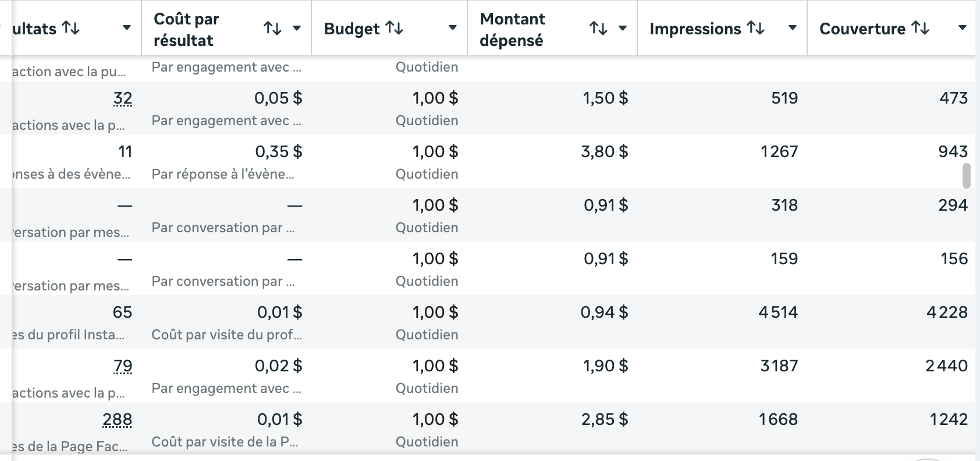Open the Résultats column dropdown arrow
Image resolution: width=980 pixels, height=461 pixels.
coord(126,28)
